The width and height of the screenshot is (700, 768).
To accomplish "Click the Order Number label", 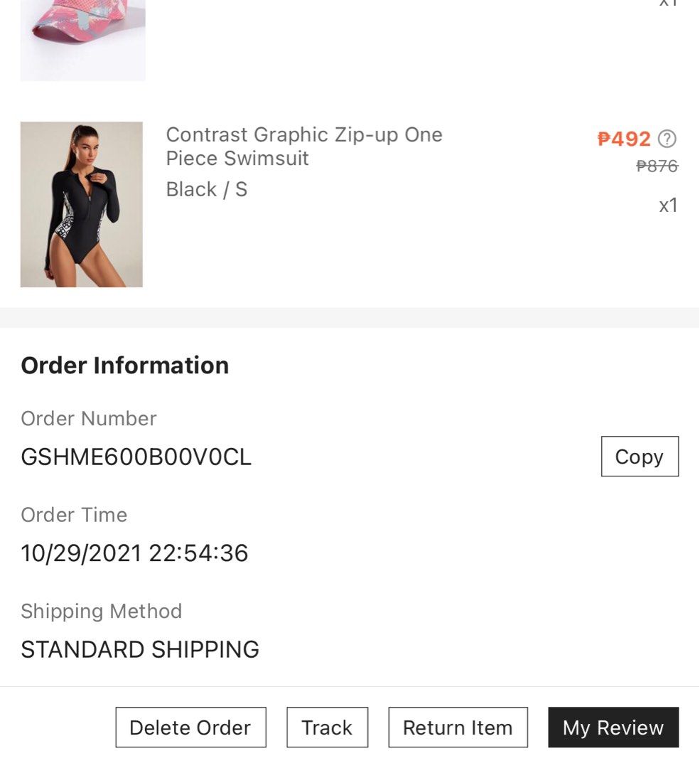I will (89, 418).
